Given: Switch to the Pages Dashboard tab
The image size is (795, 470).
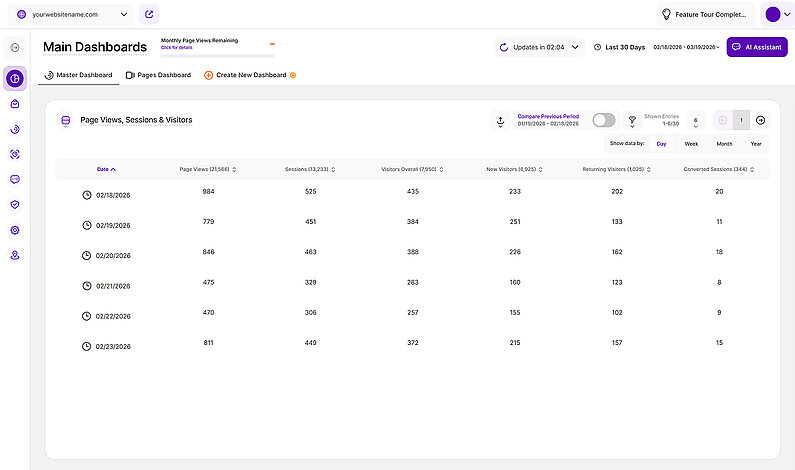Looking at the screenshot, I should 158,75.
